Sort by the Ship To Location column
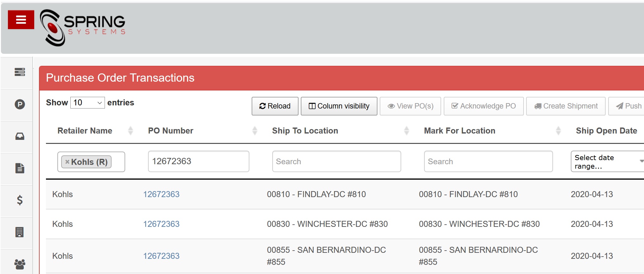644x274 pixels. pos(305,131)
